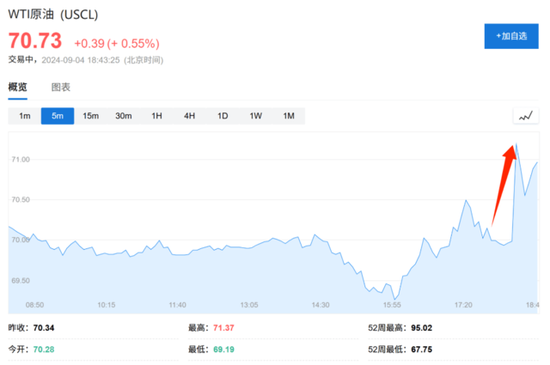The image size is (550, 365).
Task: Click the 最低 69.19 value
Action: pos(223,349)
